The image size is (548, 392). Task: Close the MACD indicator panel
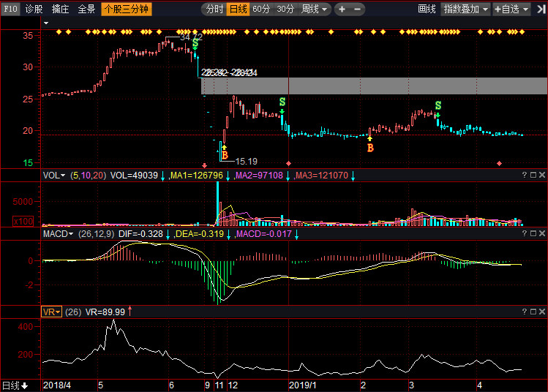tap(541, 233)
